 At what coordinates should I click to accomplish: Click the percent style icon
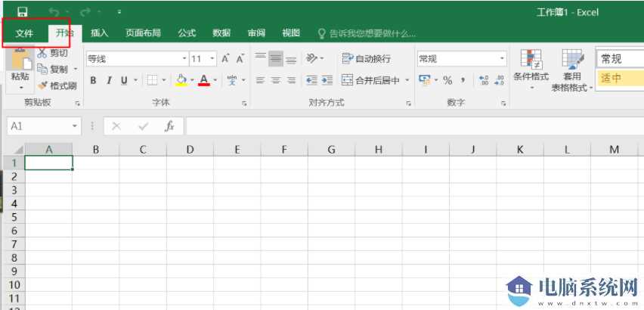(x=447, y=80)
